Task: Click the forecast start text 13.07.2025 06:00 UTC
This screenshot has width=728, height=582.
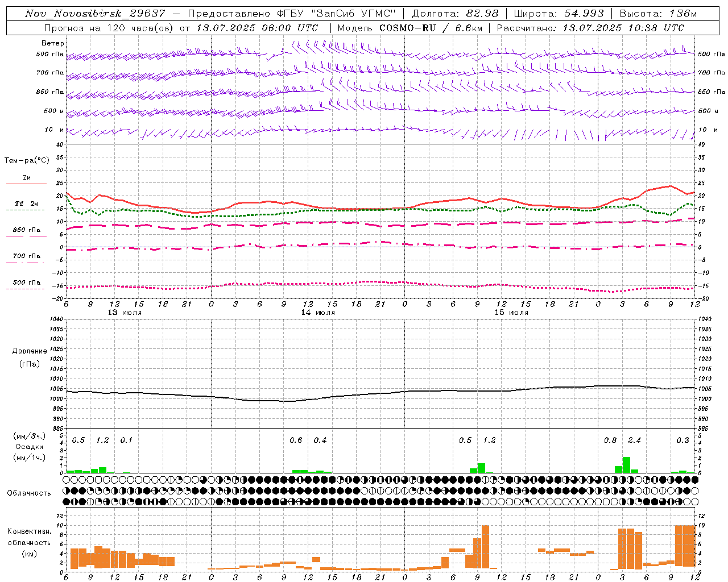Action: [x=257, y=28]
